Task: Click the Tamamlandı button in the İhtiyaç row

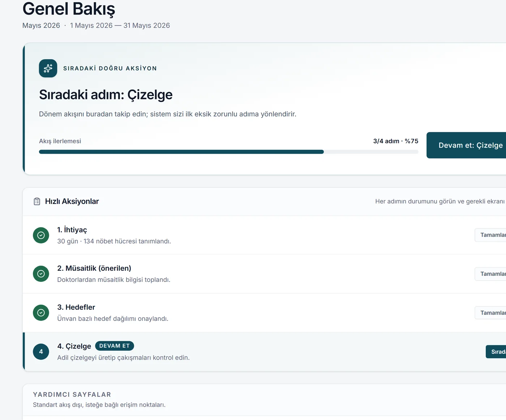Action: [x=490, y=235]
